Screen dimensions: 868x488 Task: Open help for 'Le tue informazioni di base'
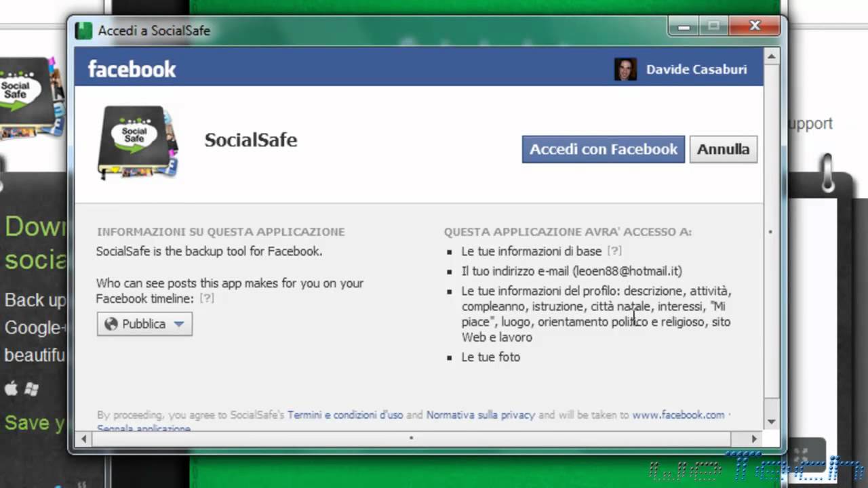(614, 251)
